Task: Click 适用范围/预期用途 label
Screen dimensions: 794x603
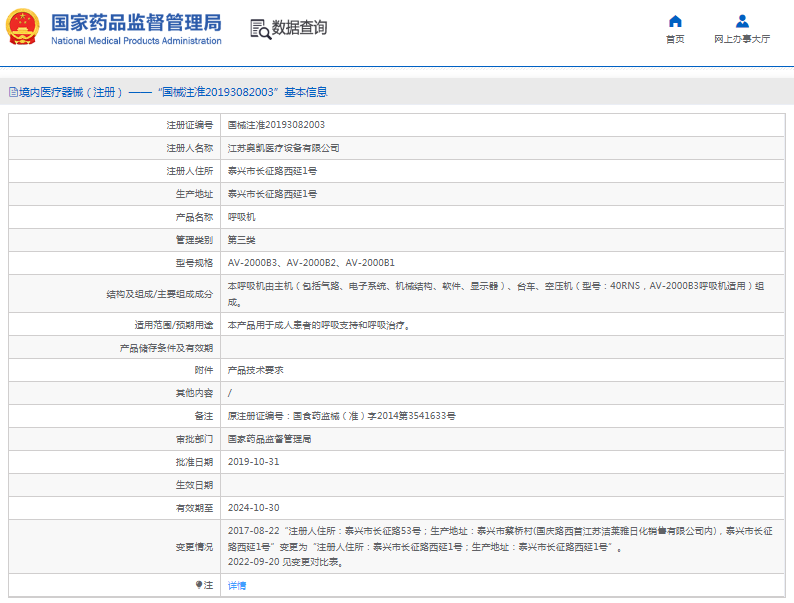Action: [174, 325]
